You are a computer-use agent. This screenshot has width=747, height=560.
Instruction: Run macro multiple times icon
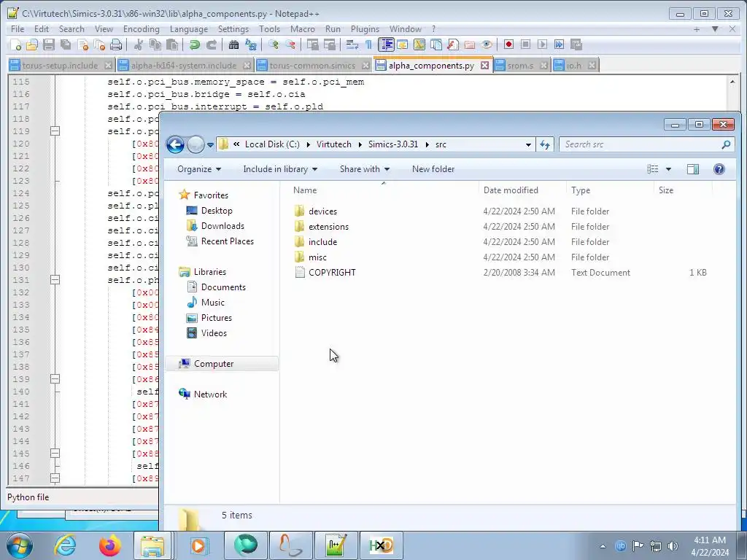559,44
